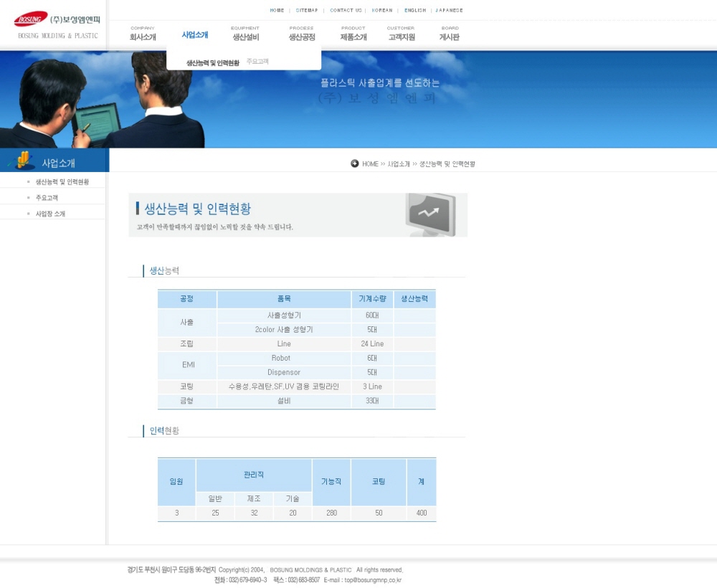Click the breadcrumb HOME arrow icon
The image size is (717, 588).
(x=354, y=163)
